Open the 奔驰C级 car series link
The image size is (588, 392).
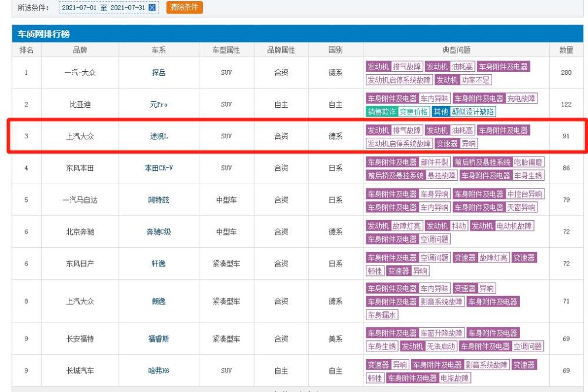[x=159, y=232]
